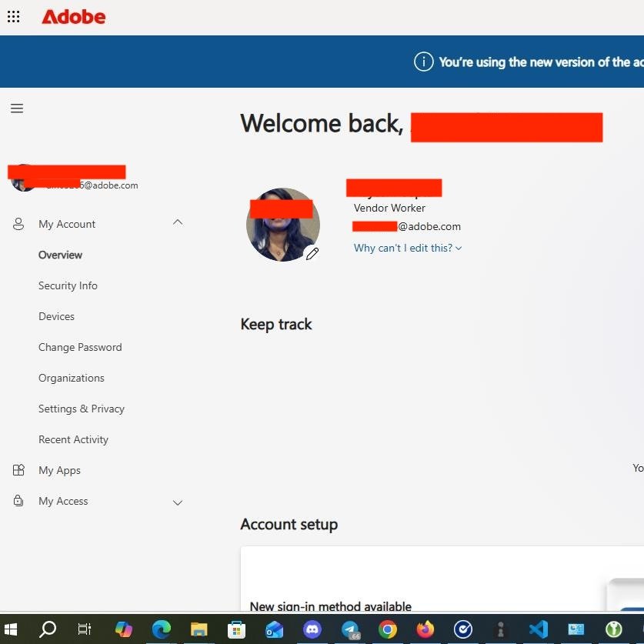Viewport: 644px width, 644px height.
Task: Click the My Apps grid icon
Action: (18, 470)
